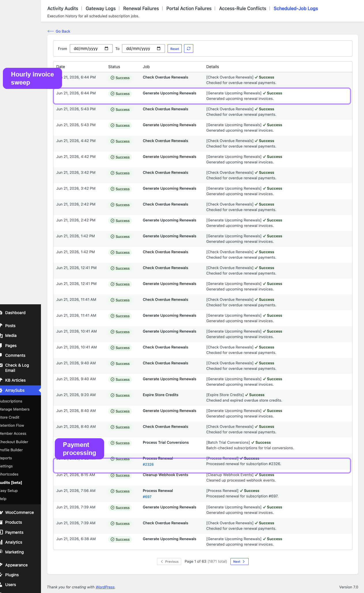Screen dimensions: 364x593
Task: Click the chevron on the Next button
Action: pos(244,562)
